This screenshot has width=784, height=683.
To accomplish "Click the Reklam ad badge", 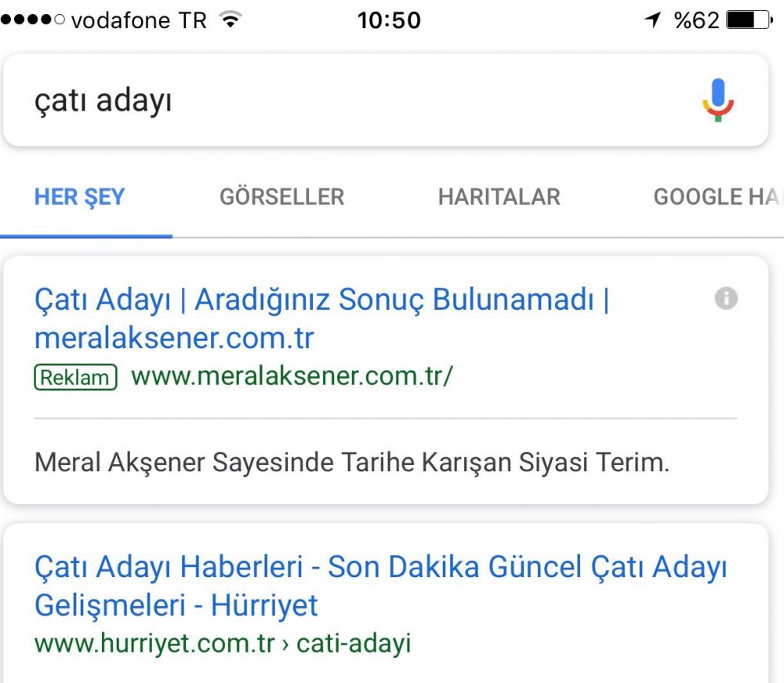I will click(x=75, y=377).
